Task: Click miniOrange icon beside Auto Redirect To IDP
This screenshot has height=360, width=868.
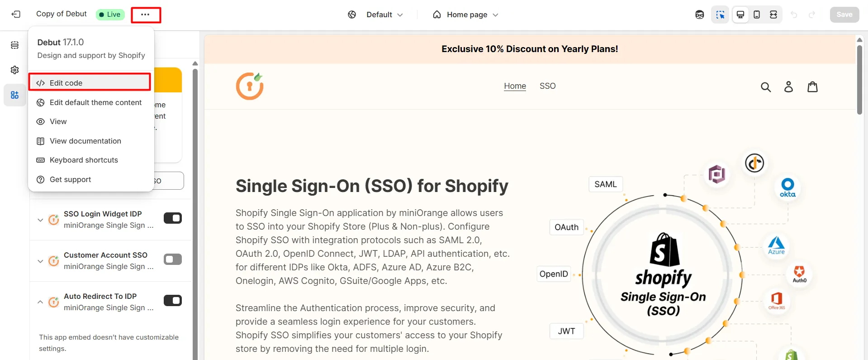Action: (x=54, y=302)
